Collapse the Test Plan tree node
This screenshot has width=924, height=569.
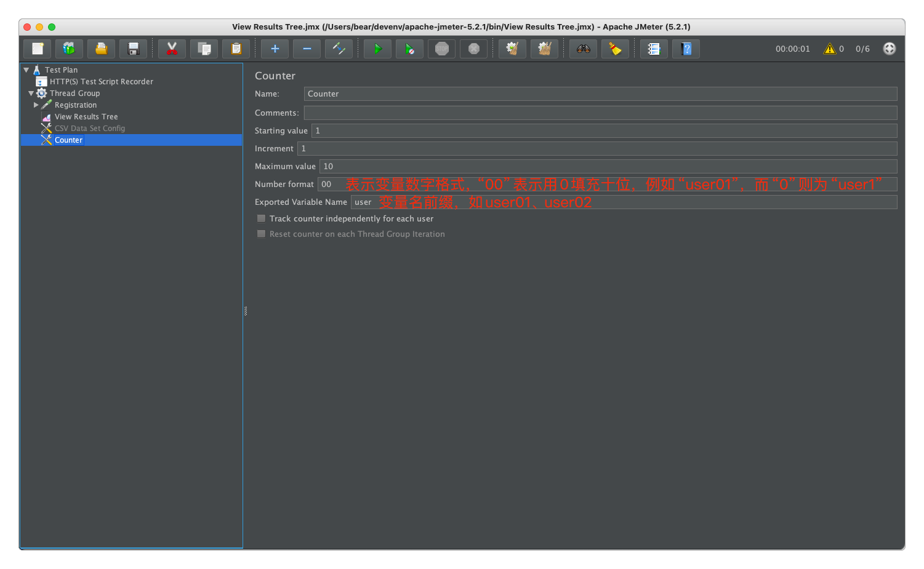click(x=26, y=70)
